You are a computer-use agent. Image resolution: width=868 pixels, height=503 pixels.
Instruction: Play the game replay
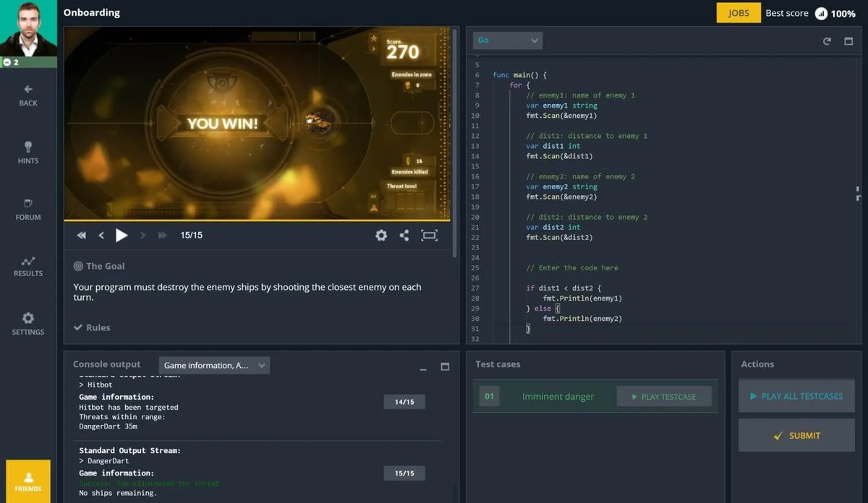point(122,235)
